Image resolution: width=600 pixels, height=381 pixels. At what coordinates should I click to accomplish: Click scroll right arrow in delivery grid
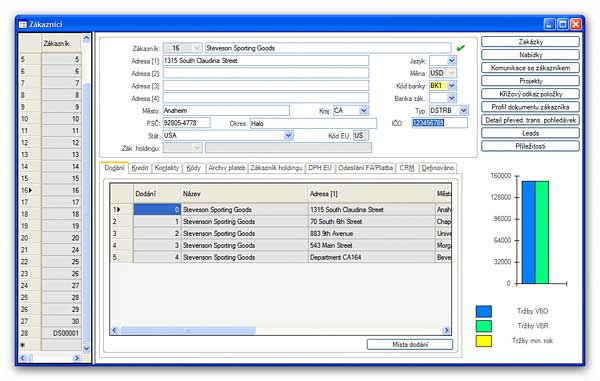[x=447, y=331]
